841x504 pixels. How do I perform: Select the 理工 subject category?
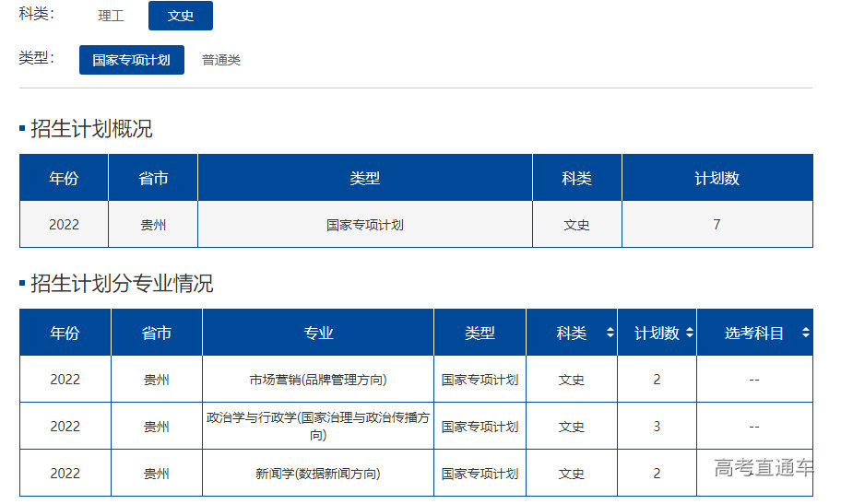[112, 16]
